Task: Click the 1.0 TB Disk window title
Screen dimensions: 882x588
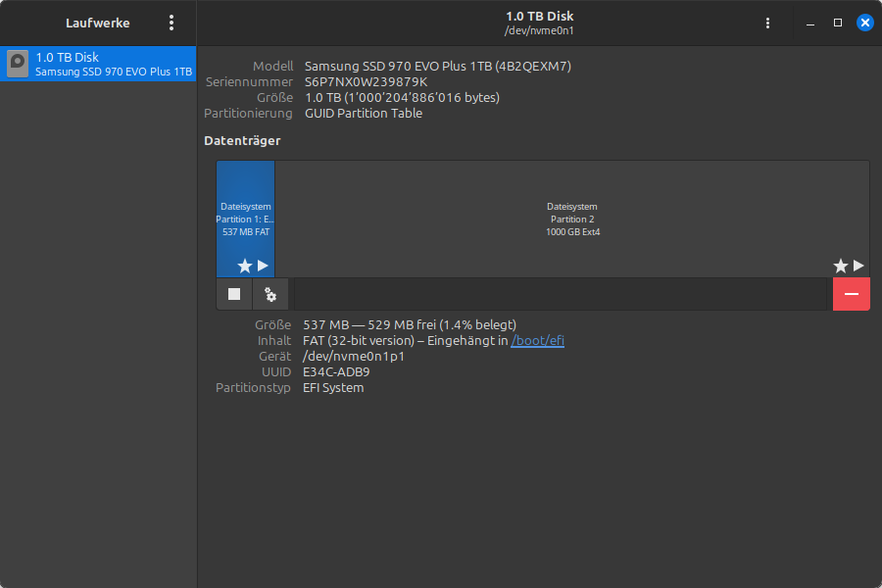Action: pos(539,17)
